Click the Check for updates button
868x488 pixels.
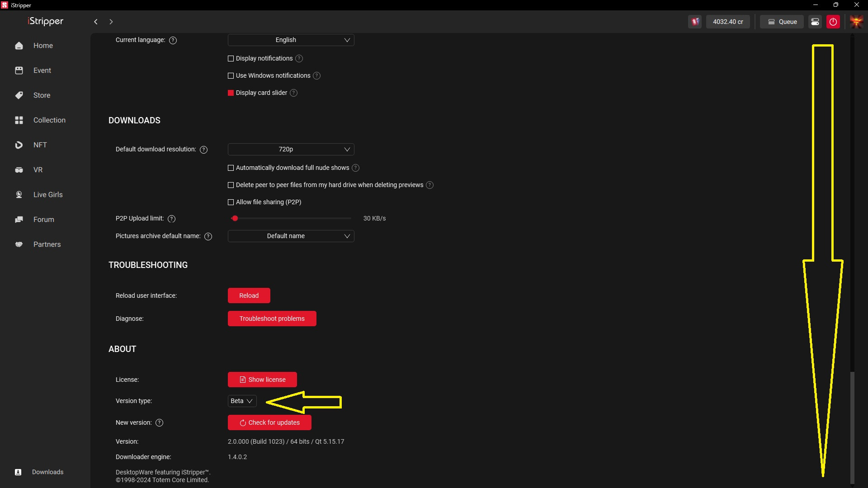269,423
